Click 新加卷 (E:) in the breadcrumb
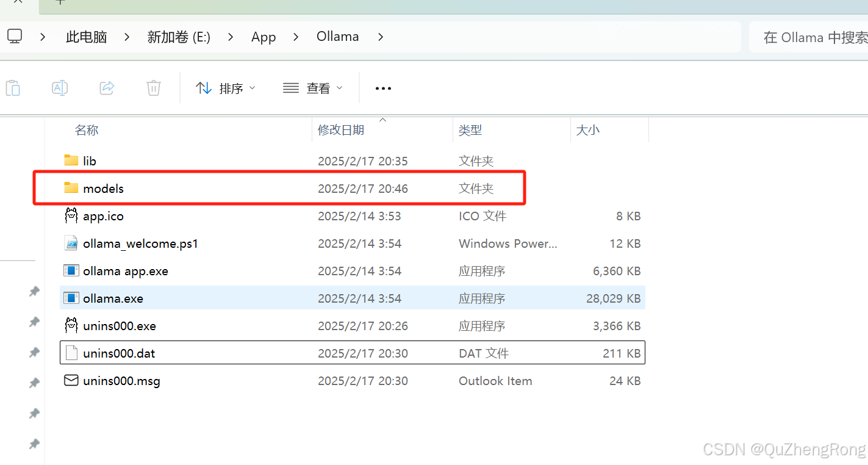This screenshot has width=868, height=465. point(179,37)
